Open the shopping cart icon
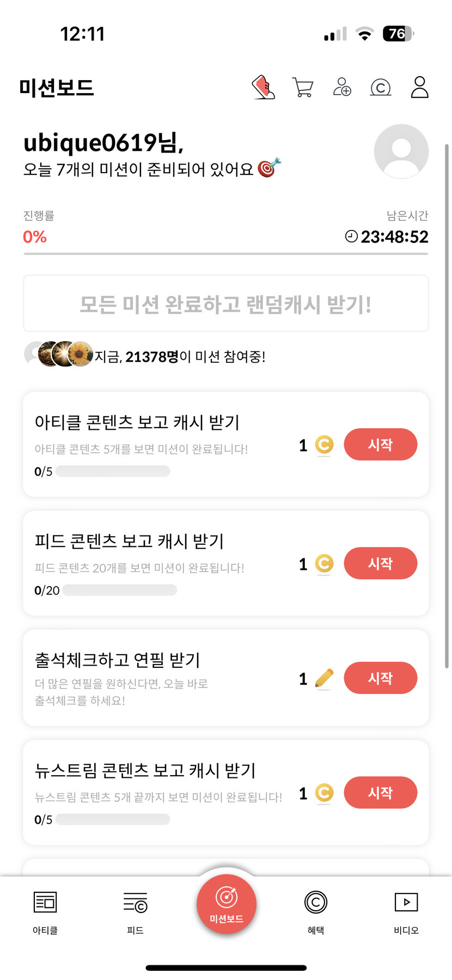Screen dimensions: 452x980 [x=303, y=87]
